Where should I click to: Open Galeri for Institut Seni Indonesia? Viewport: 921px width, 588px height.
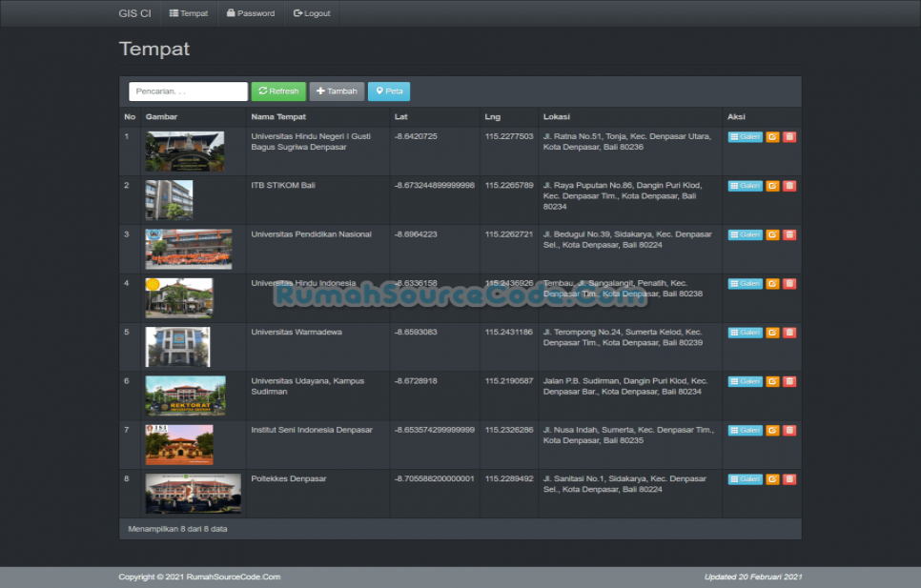click(x=746, y=430)
